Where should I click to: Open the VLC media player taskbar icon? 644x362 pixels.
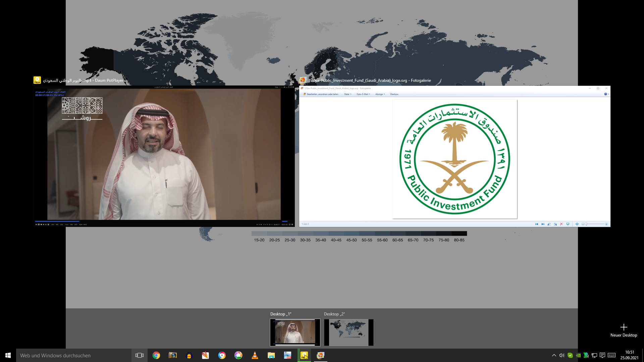coord(255,355)
